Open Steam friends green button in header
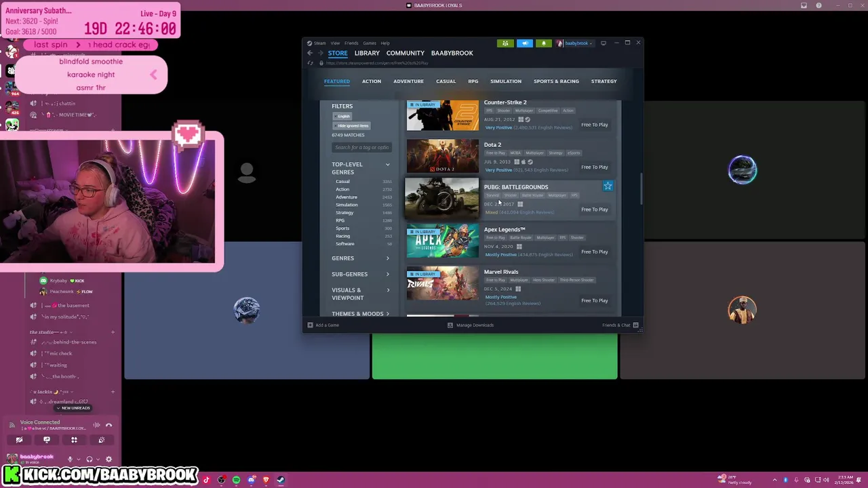This screenshot has width=868, height=488. pyautogui.click(x=505, y=43)
